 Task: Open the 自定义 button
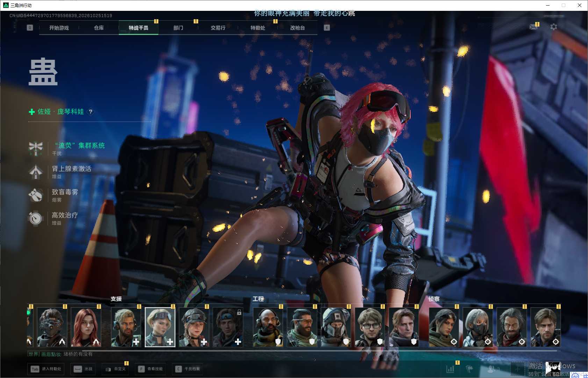(x=115, y=369)
